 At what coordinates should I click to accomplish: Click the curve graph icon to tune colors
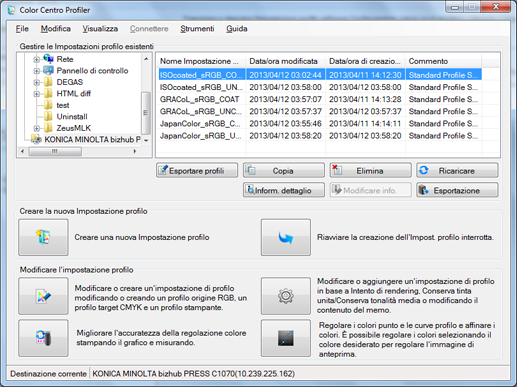286,338
